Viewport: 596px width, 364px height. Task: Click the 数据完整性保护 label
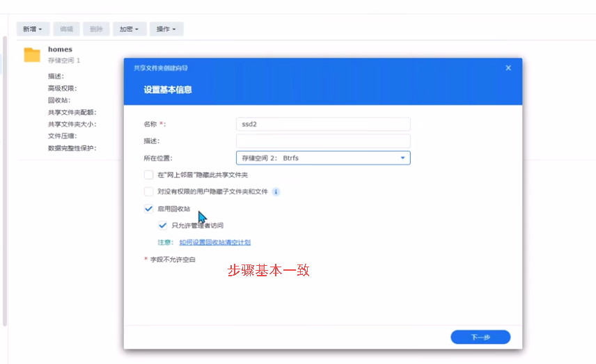coord(72,148)
